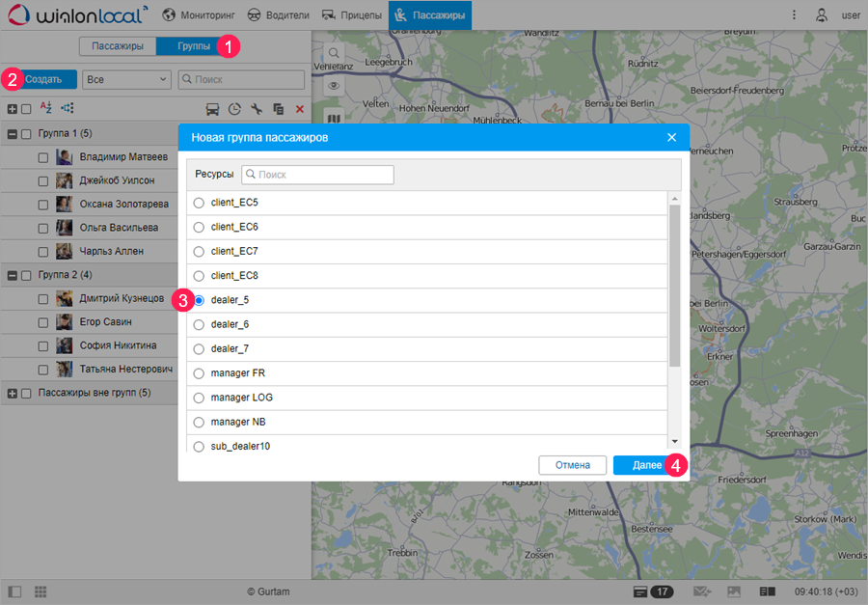This screenshot has height=605, width=868.
Task: Toggle the eye icon on the map
Action: (x=334, y=85)
